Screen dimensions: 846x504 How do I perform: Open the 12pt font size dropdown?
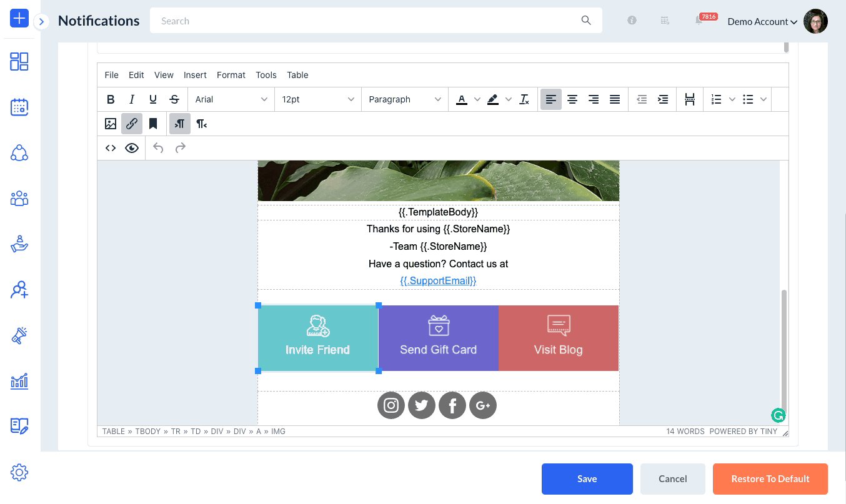point(317,99)
